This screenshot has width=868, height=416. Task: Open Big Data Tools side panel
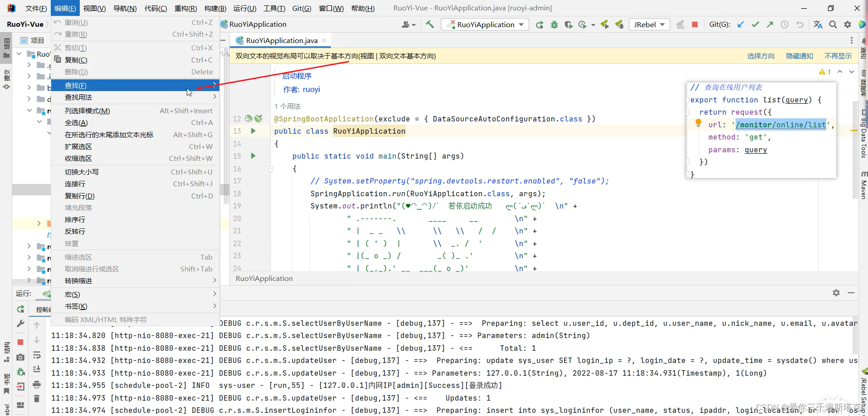(863, 133)
